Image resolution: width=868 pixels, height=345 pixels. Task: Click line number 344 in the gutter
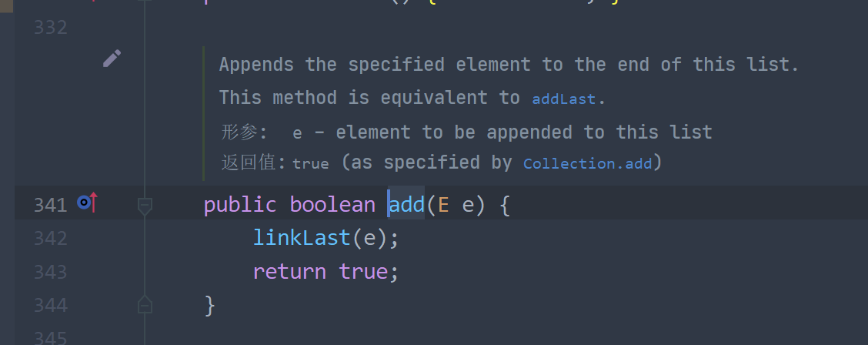[x=50, y=306]
